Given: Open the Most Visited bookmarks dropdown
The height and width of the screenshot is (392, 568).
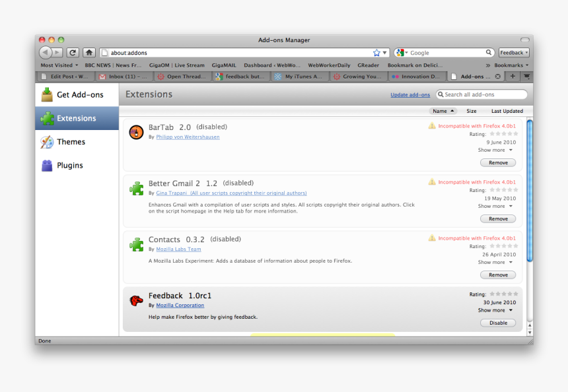Looking at the screenshot, I should tap(59, 65).
